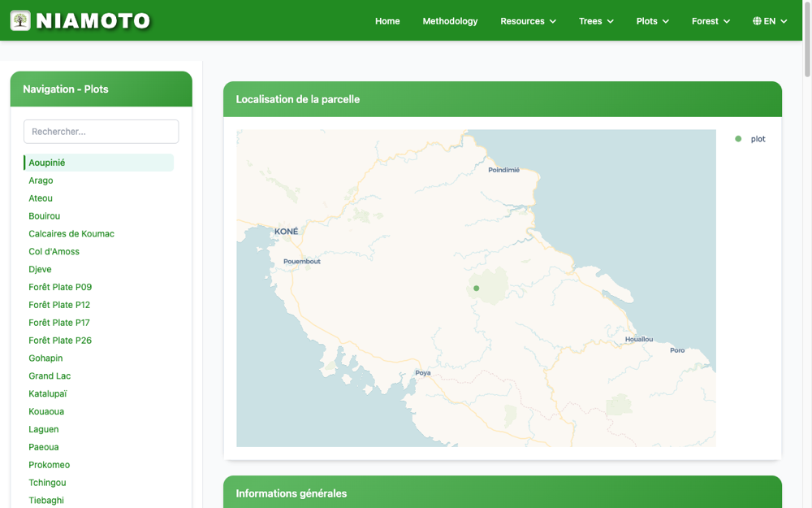Click the Pouembout label on map

(302, 261)
